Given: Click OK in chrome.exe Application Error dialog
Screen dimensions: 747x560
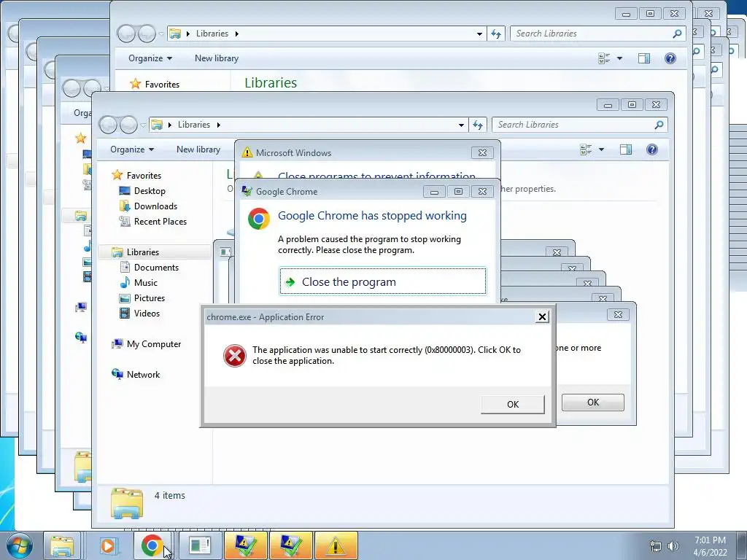Looking at the screenshot, I should (x=513, y=404).
